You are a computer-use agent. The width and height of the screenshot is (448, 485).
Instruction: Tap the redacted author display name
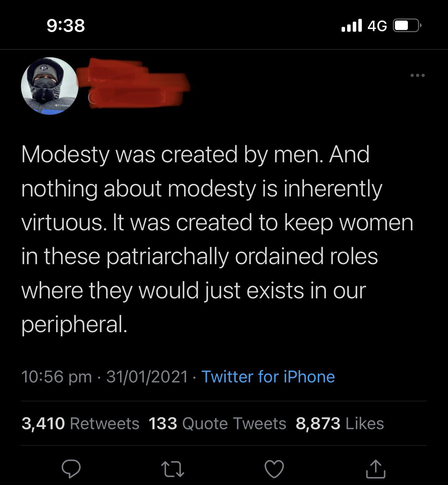tap(133, 74)
